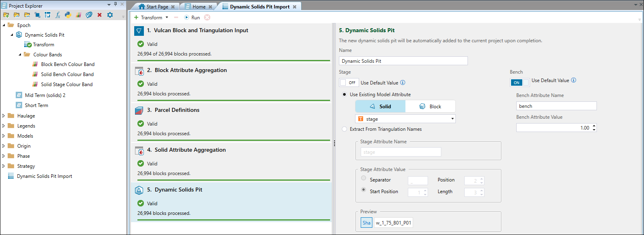Click the Dynamic Solids Pit step icon
This screenshot has width=644, height=235.
click(139, 190)
